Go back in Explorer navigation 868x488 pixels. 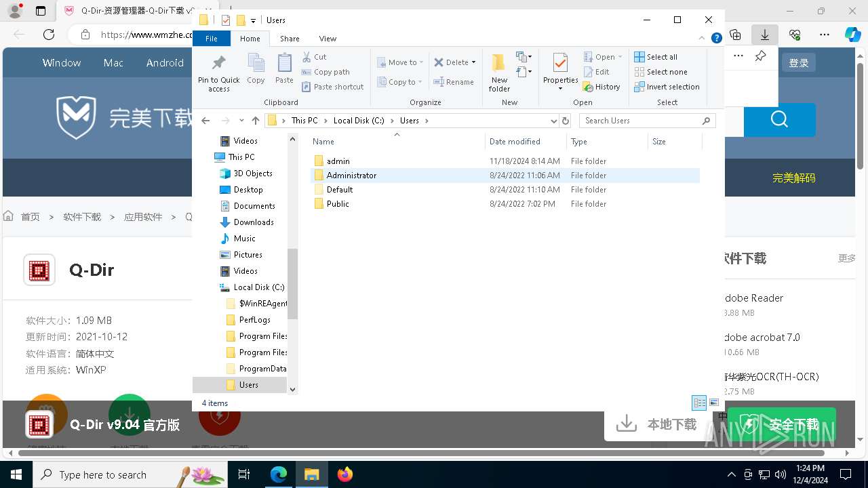pyautogui.click(x=205, y=121)
